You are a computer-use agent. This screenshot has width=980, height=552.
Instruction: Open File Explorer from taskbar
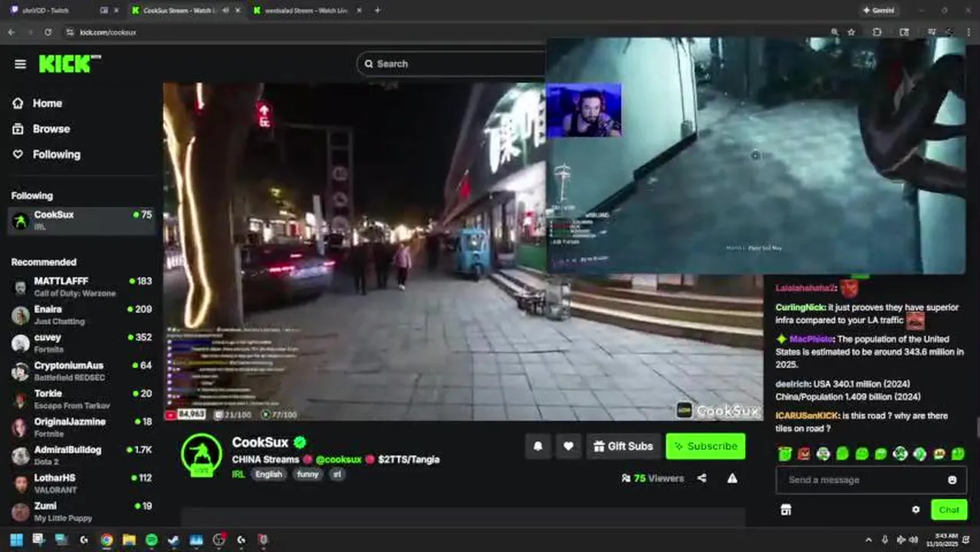click(129, 540)
